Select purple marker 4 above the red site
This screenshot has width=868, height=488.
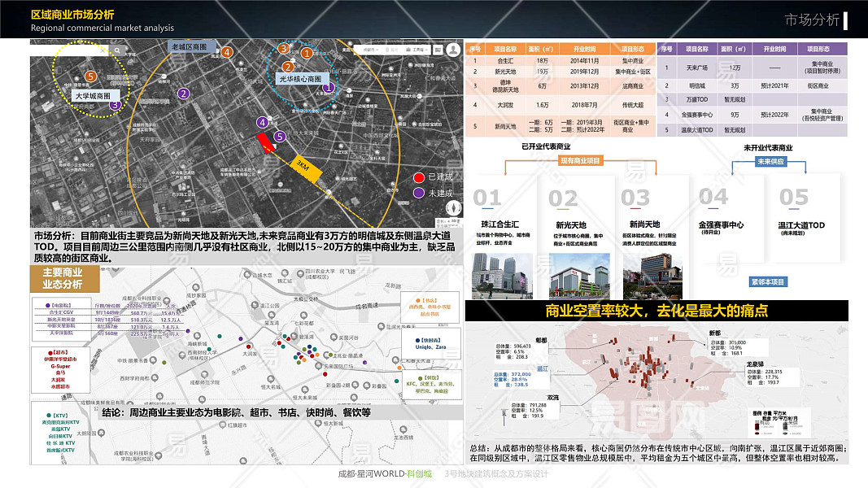(263, 122)
